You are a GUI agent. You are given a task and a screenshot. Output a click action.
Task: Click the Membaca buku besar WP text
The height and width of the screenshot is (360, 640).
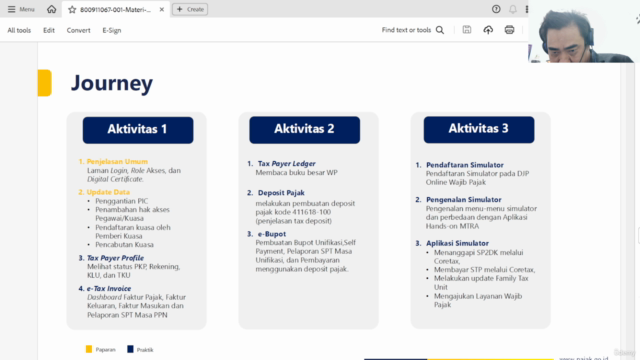[x=297, y=173]
